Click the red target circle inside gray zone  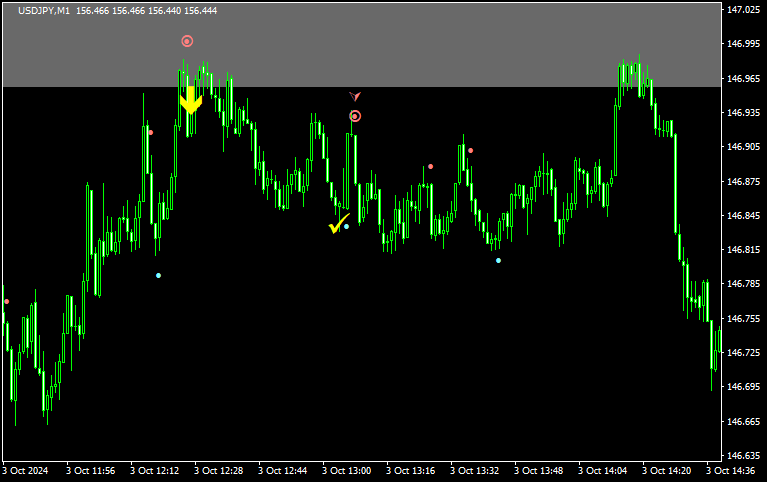point(187,41)
